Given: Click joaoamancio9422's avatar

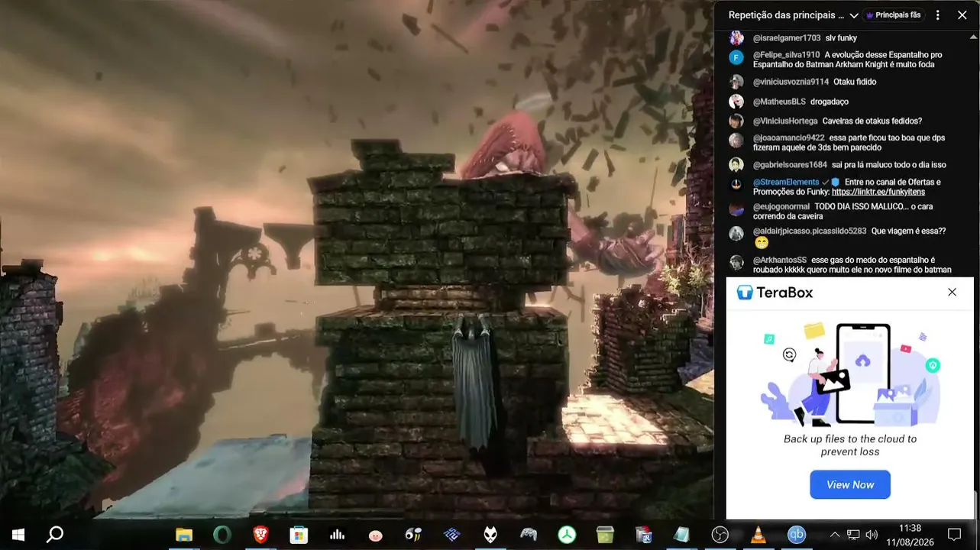Looking at the screenshot, I should (x=736, y=141).
